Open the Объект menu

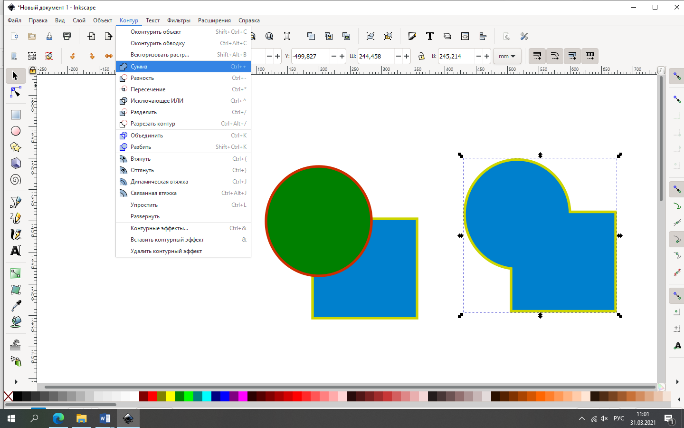pos(102,20)
